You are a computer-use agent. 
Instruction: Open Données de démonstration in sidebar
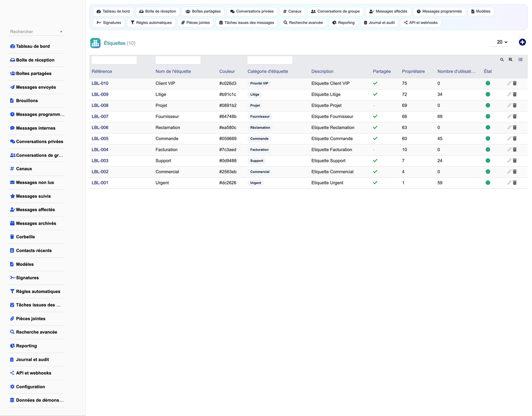(37, 400)
